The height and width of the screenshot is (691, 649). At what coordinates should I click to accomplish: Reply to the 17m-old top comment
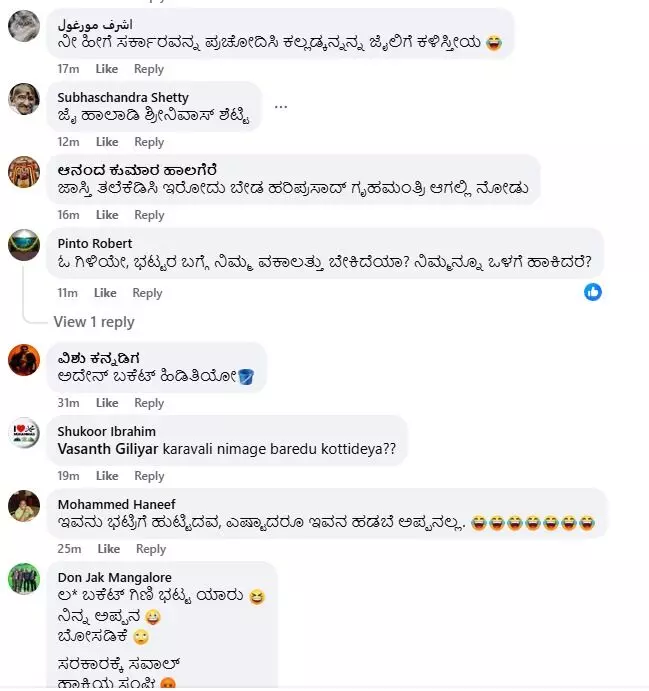pos(149,69)
